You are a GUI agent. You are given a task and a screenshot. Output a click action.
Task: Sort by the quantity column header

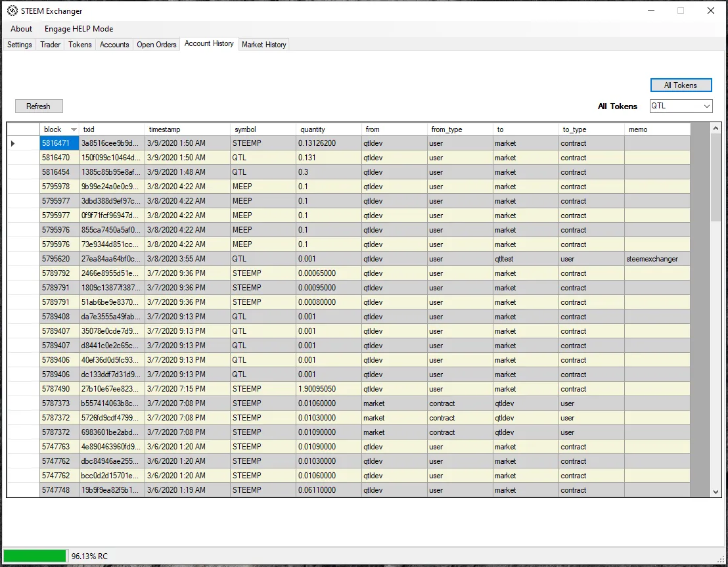(x=329, y=129)
